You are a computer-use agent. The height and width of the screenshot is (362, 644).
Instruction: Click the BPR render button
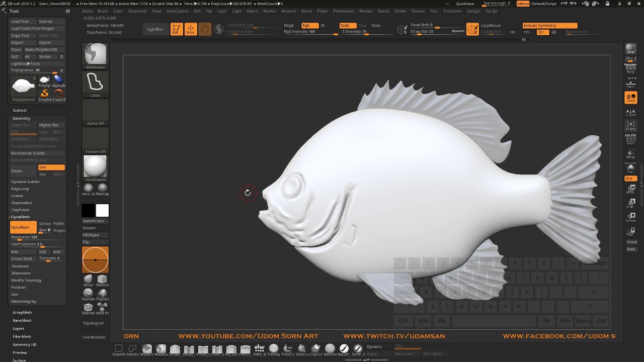(x=630, y=49)
